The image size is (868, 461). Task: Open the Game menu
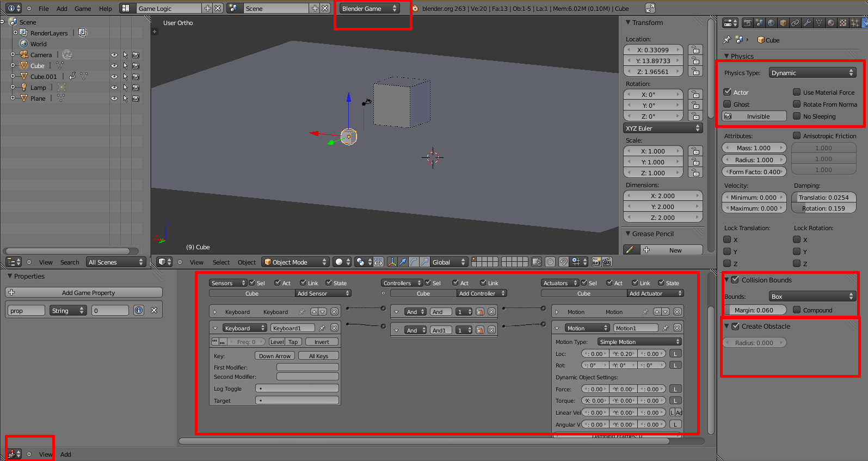(x=83, y=8)
